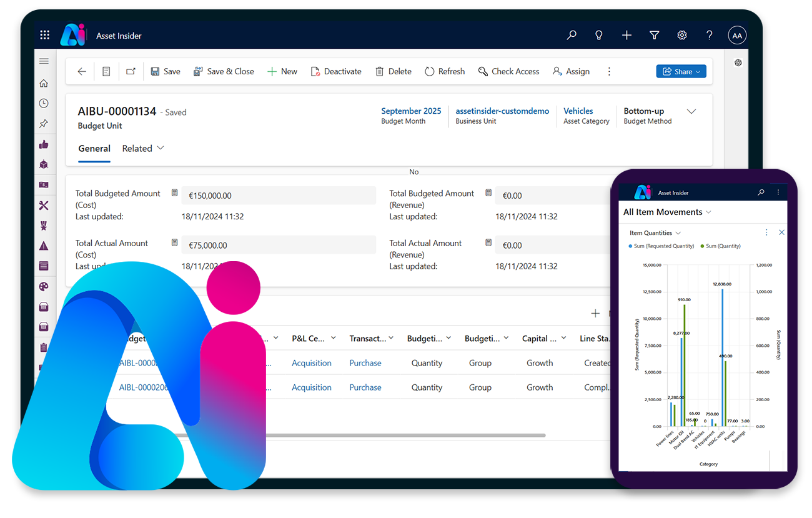This screenshot has width=812, height=518.
Task: Click the search icon on the phone
Action: (761, 192)
